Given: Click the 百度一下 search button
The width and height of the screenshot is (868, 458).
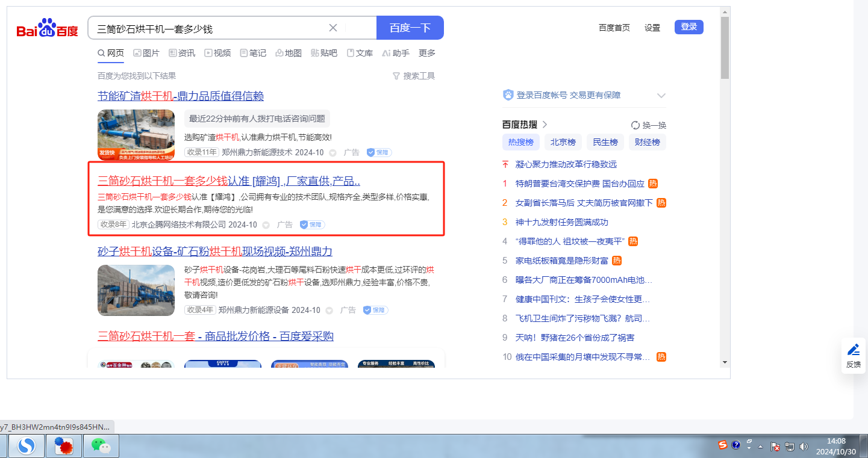Looking at the screenshot, I should pos(410,28).
